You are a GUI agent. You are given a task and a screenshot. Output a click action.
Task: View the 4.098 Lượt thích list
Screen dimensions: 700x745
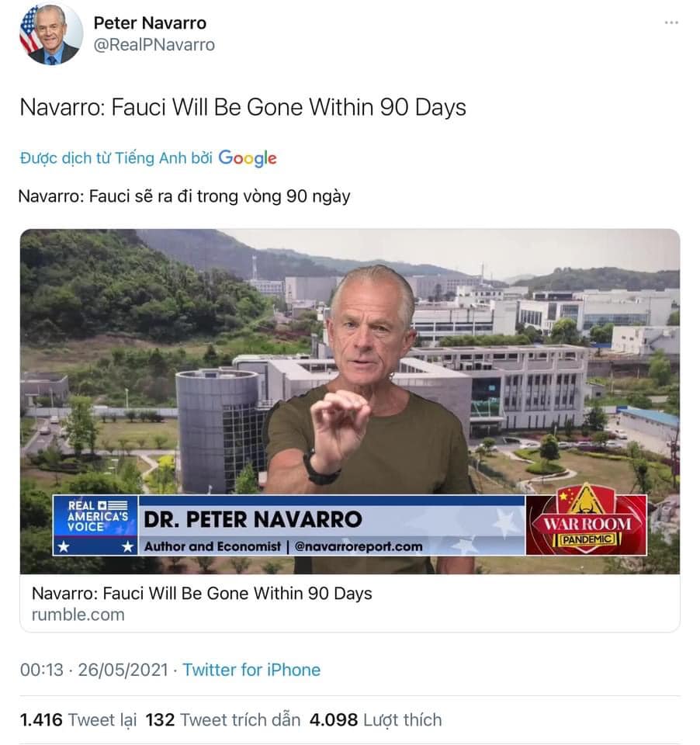coord(376,720)
